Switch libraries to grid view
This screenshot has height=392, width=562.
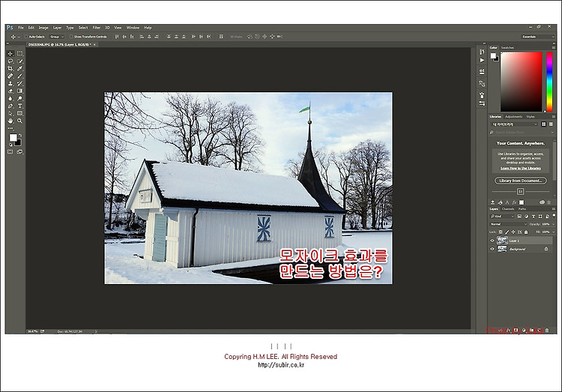pos(544,124)
